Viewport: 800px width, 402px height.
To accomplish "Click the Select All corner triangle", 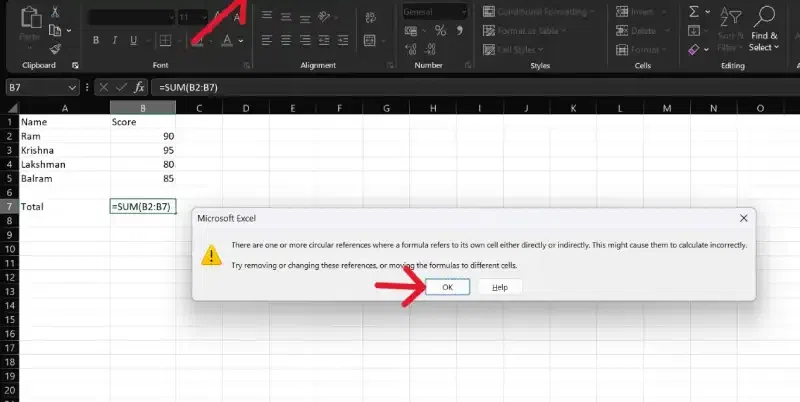I will pyautogui.click(x=13, y=108).
